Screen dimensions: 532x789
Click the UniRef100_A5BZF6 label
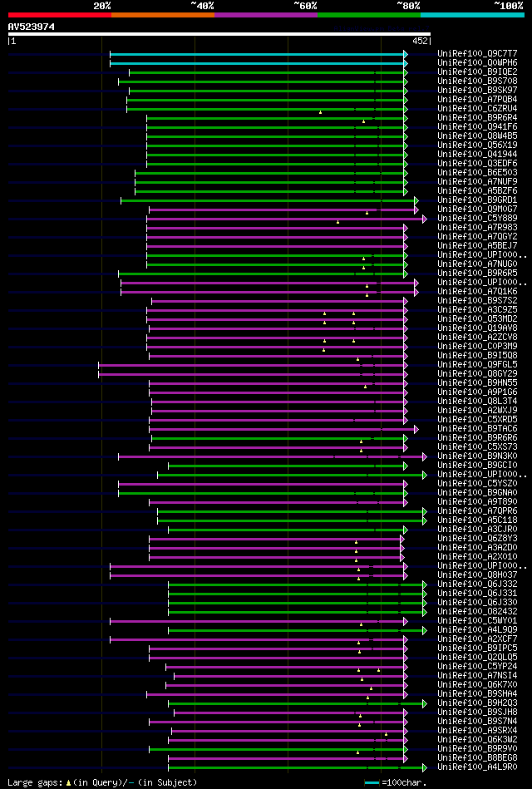[477, 191]
